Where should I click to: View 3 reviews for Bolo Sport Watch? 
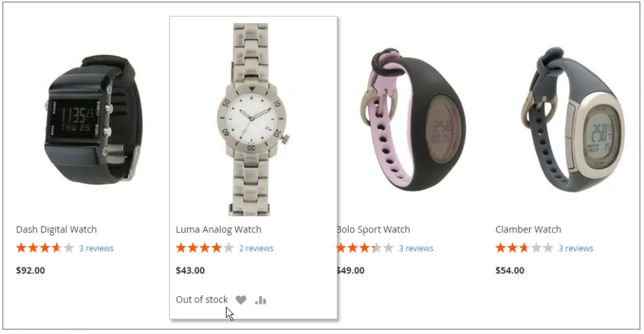pos(416,248)
